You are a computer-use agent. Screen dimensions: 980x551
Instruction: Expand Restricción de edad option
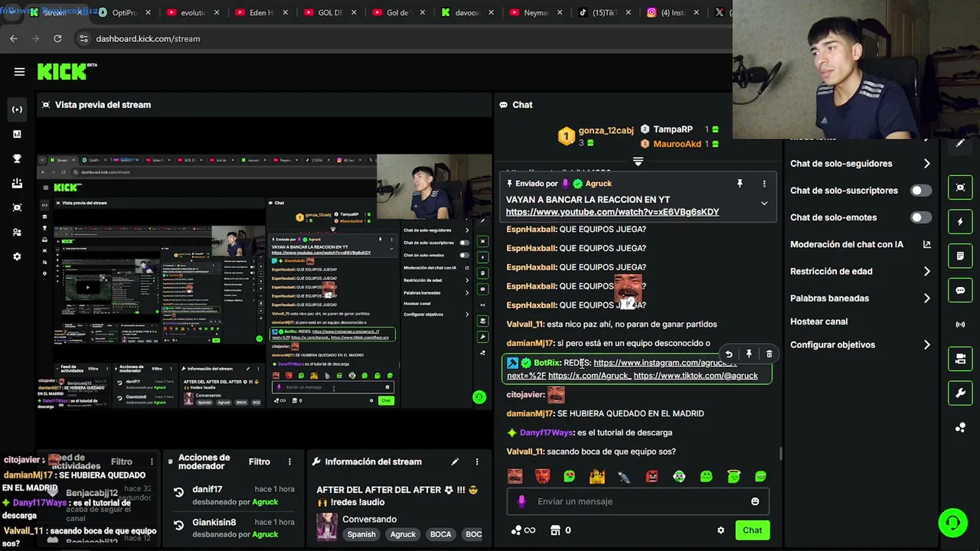861,271
